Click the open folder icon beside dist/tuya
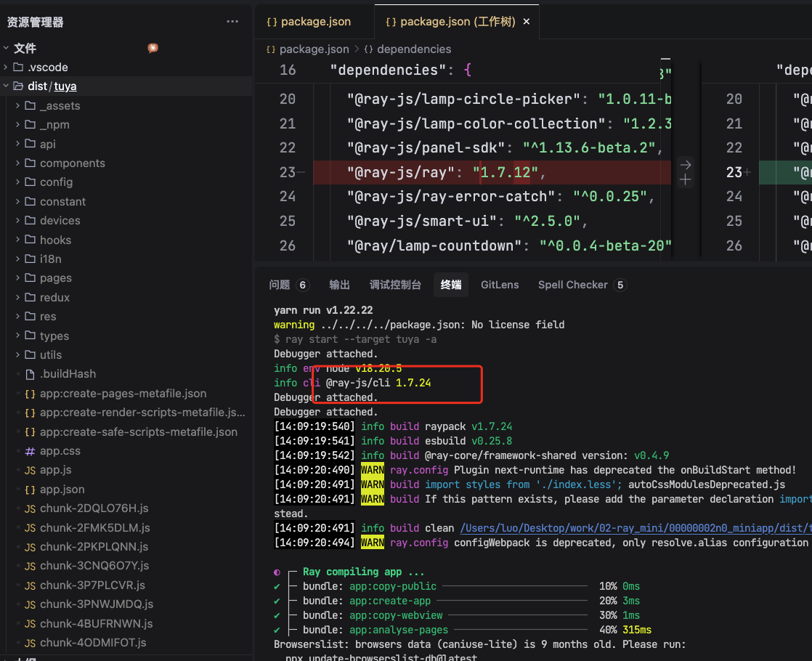Viewport: 812px width, 661px height. [x=19, y=86]
